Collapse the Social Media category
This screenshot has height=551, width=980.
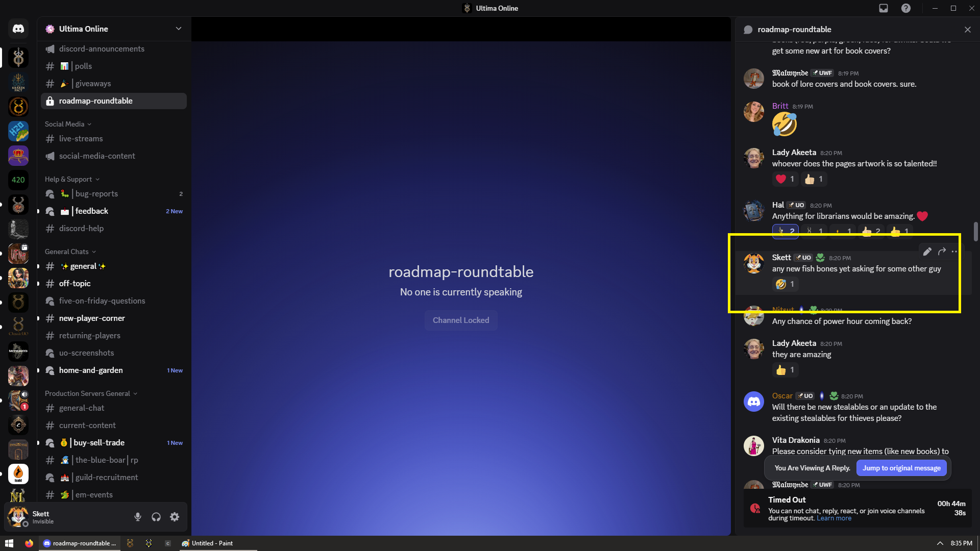pyautogui.click(x=68, y=124)
